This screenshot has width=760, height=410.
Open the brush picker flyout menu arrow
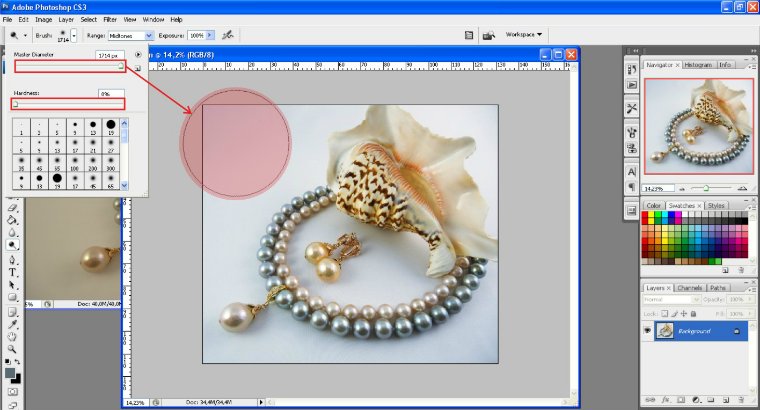[x=138, y=55]
